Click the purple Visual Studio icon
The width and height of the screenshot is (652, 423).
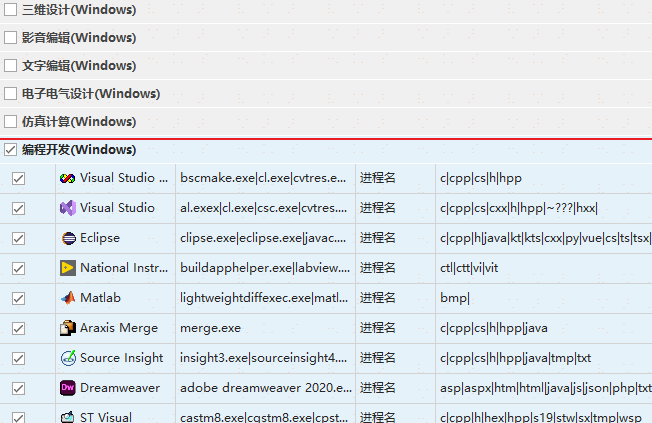67,208
